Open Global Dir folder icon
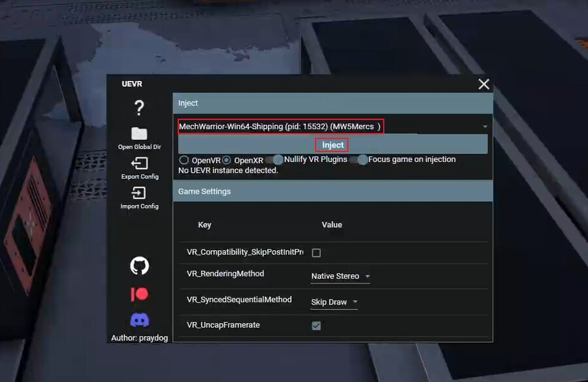This screenshot has height=382, width=588. pyautogui.click(x=139, y=134)
